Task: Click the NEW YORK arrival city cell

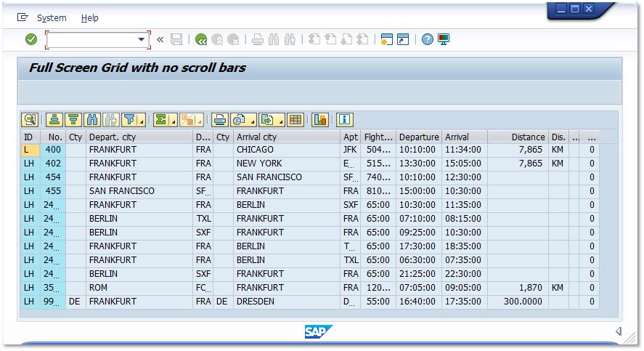Action: pos(287,164)
